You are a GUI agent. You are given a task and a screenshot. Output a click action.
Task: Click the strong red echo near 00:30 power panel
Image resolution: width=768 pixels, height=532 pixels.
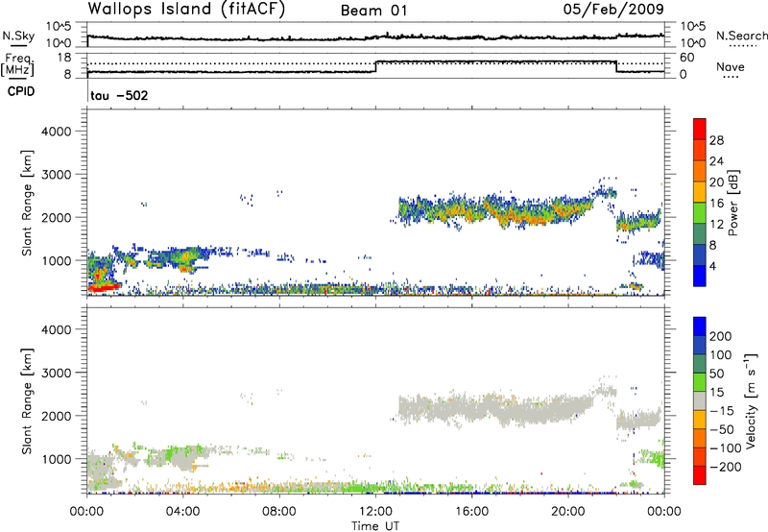[104, 287]
